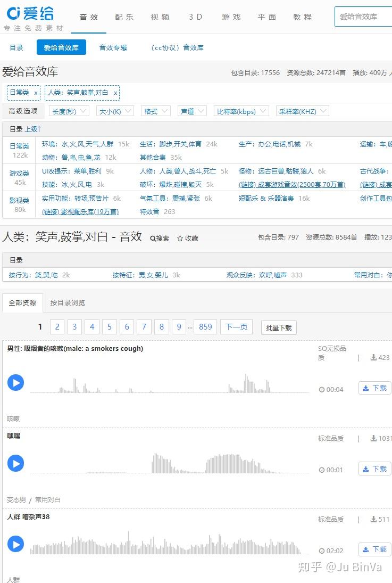Screen dimensions: 392x583
Task: Open the 视频 top navigation menu
Action: (160, 17)
